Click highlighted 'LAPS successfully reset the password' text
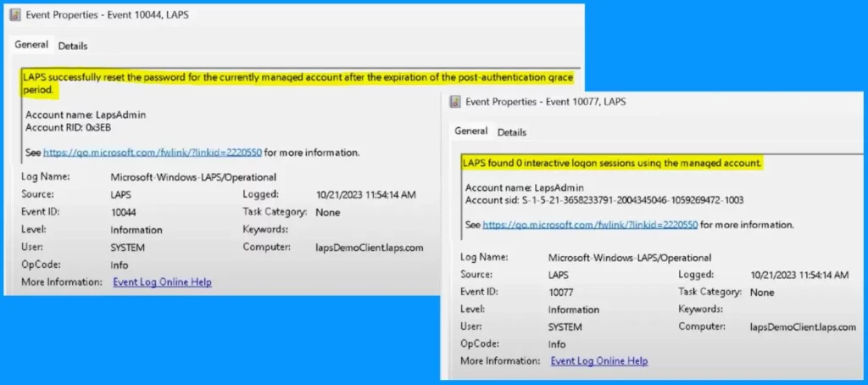Viewport: 868px width, 385px height. 298,84
